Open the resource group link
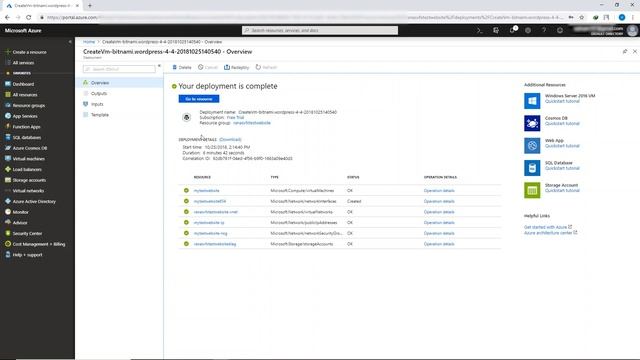This screenshot has height=360, width=640. (x=252, y=123)
